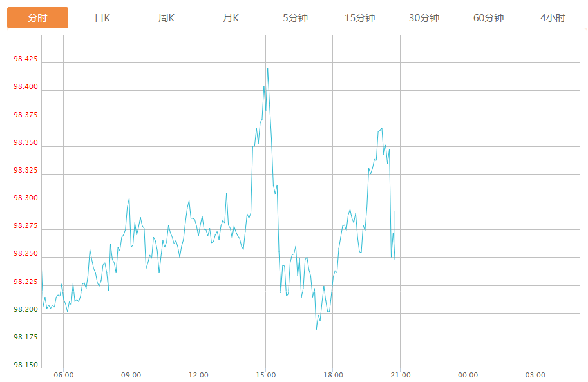This screenshot has height=382, width=588.
Task: Select the 分时 tab
Action: click(37, 18)
